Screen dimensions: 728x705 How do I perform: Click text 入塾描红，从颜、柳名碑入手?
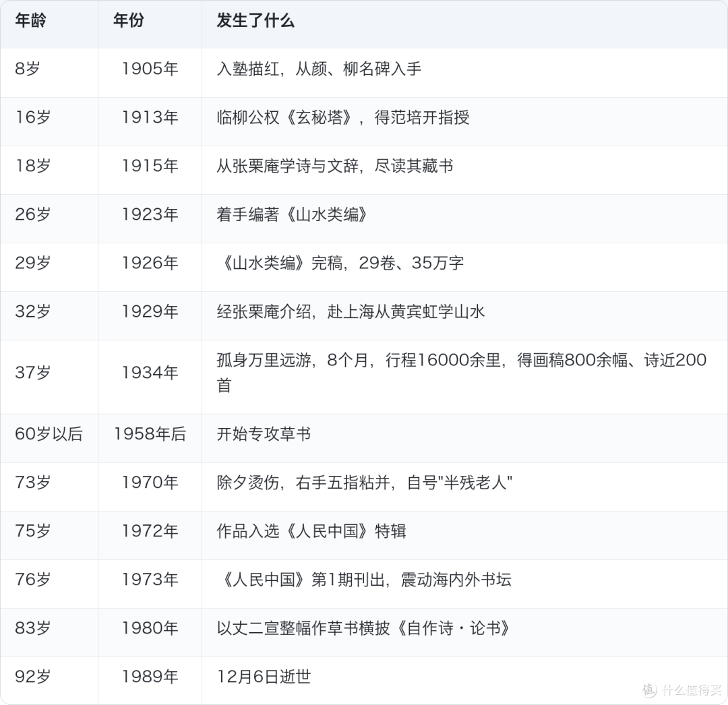click(x=319, y=69)
